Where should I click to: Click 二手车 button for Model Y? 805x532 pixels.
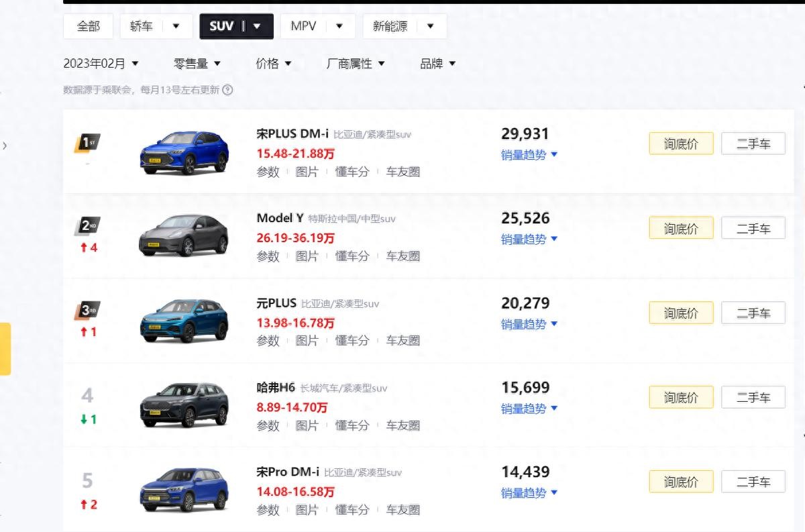tap(753, 228)
